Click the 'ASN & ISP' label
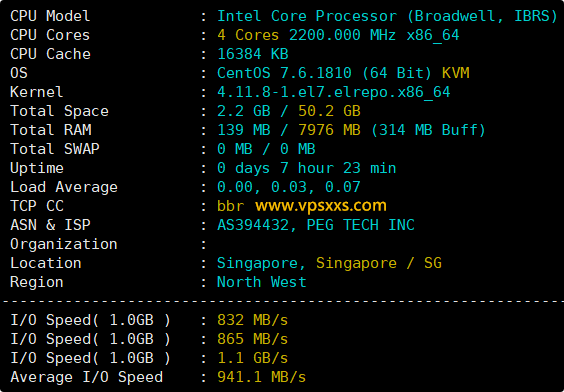The height and width of the screenshot is (392, 564). [x=50, y=225]
